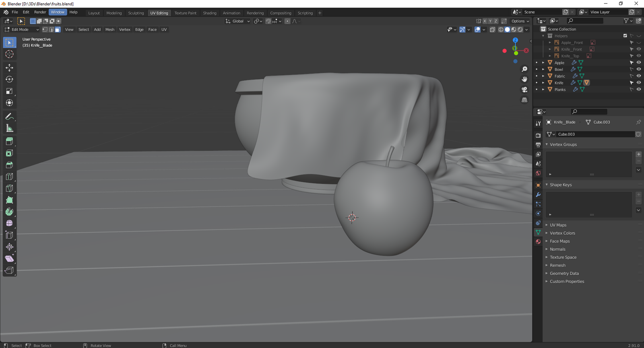This screenshot has width=644, height=348.
Task: Select the Loop Cut tool
Action: point(9,177)
